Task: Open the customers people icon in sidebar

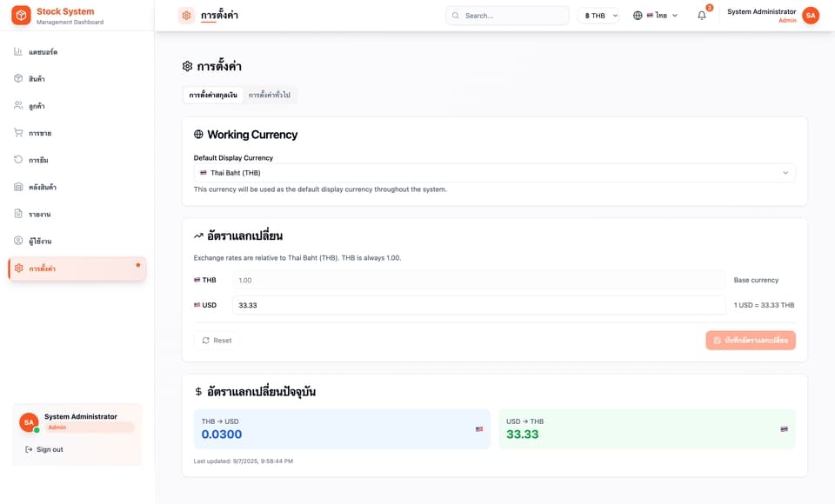Action: click(18, 105)
